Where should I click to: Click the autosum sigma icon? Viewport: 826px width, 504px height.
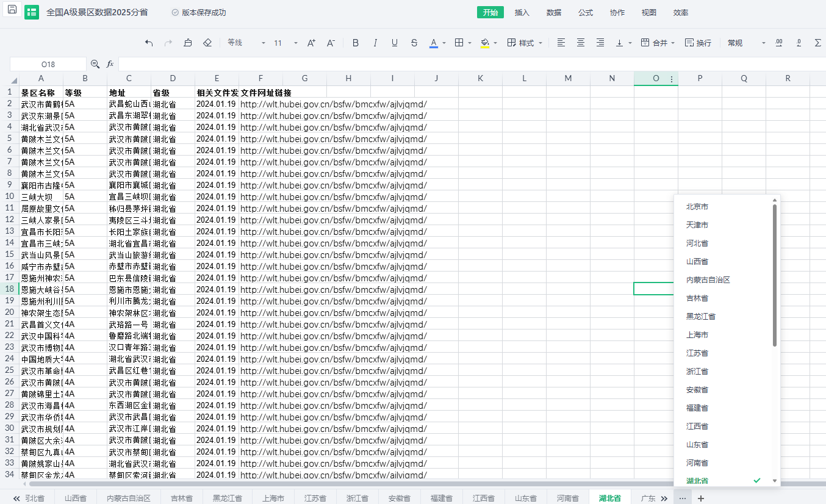click(x=818, y=43)
